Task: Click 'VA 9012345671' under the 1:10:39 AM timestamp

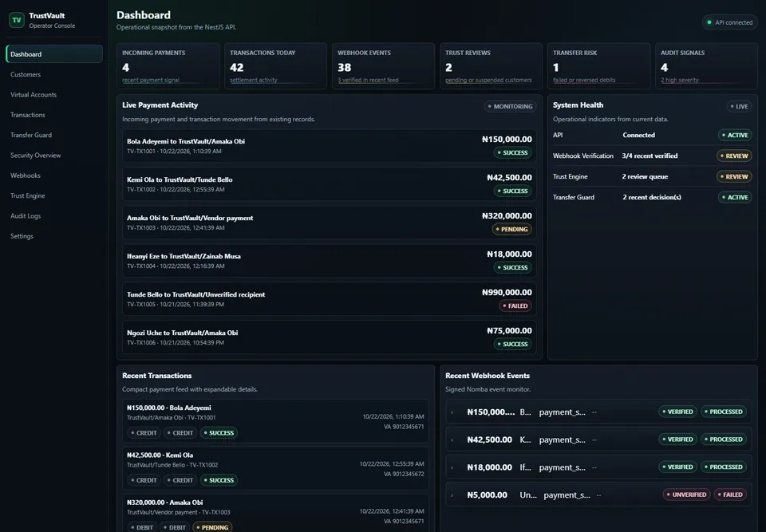Action: click(x=404, y=427)
